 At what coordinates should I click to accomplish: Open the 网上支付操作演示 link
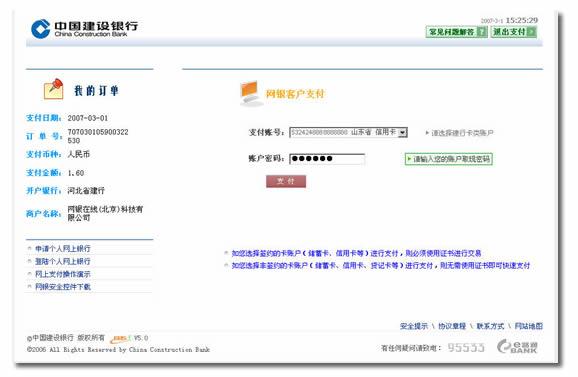63,274
